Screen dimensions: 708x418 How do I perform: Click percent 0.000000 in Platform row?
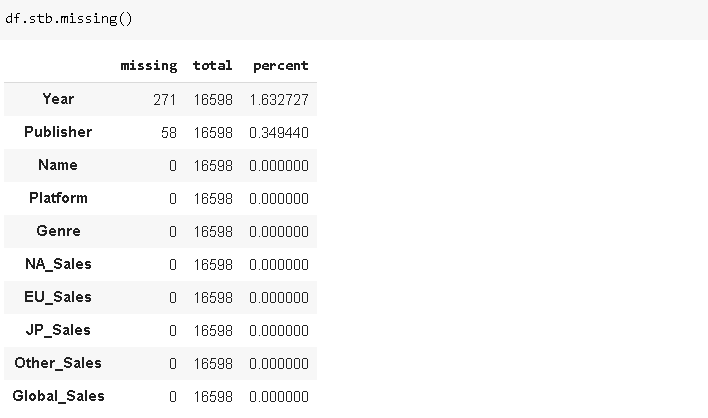coord(279,199)
